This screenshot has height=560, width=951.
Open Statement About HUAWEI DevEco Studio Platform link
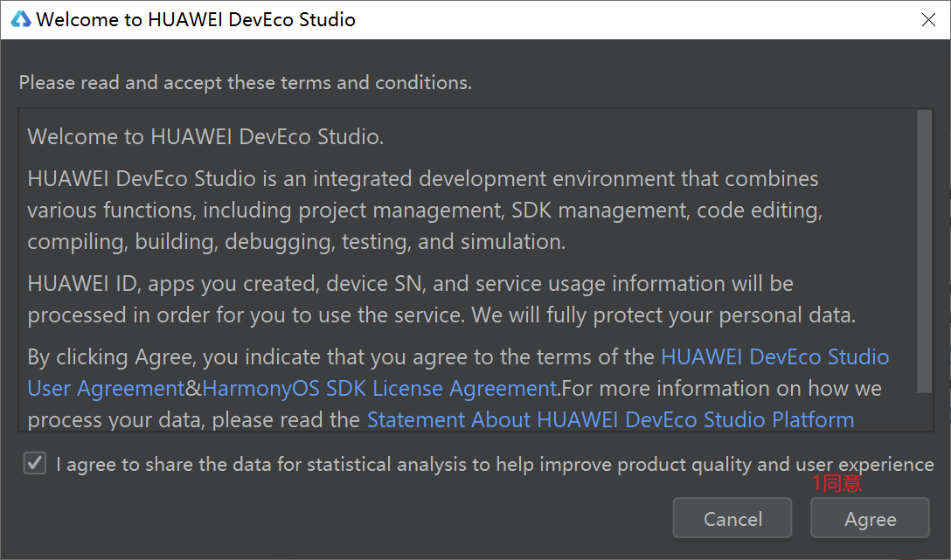(610, 419)
